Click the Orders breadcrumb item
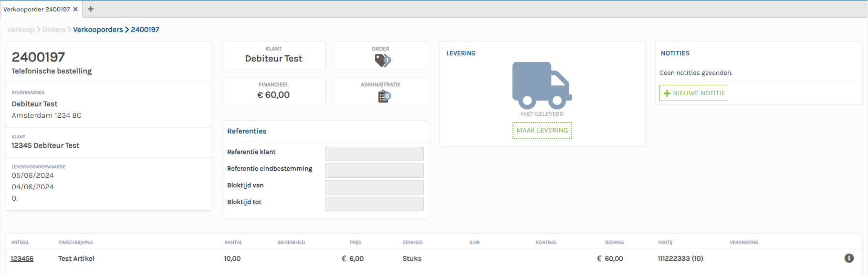The width and height of the screenshot is (868, 276). [54, 30]
